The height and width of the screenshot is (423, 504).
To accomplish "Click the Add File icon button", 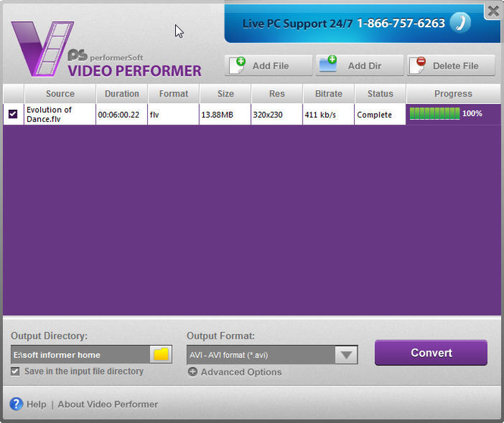I will 237,65.
